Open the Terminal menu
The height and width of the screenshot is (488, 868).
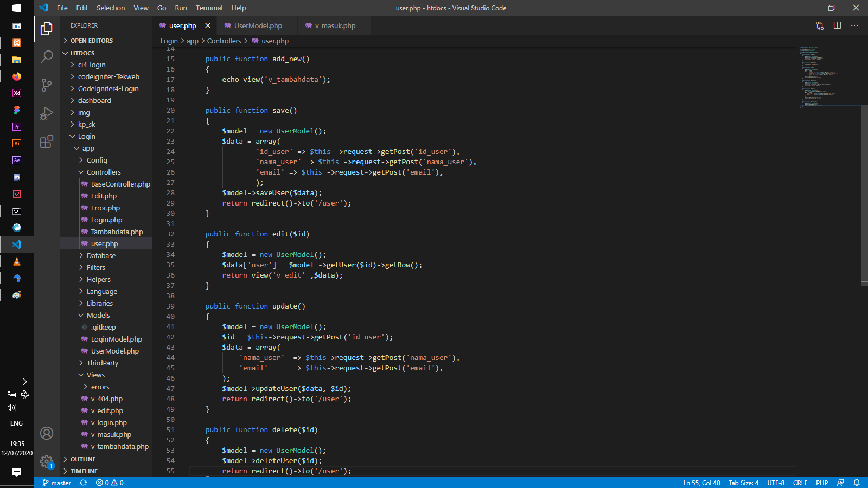209,8
